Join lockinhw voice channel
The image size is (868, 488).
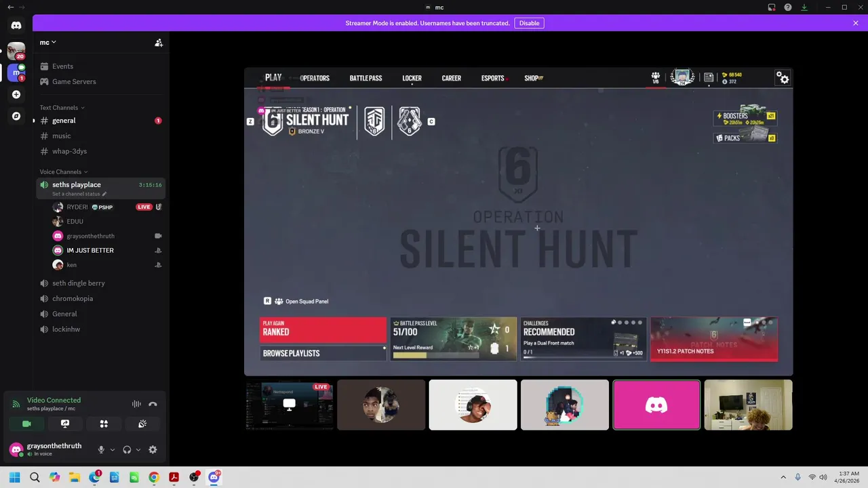click(x=100, y=329)
